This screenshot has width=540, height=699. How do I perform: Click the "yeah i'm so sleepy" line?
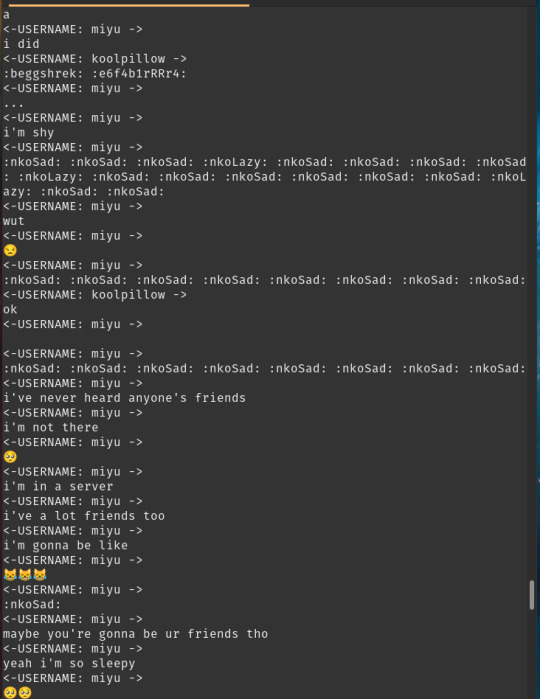[x=69, y=663]
